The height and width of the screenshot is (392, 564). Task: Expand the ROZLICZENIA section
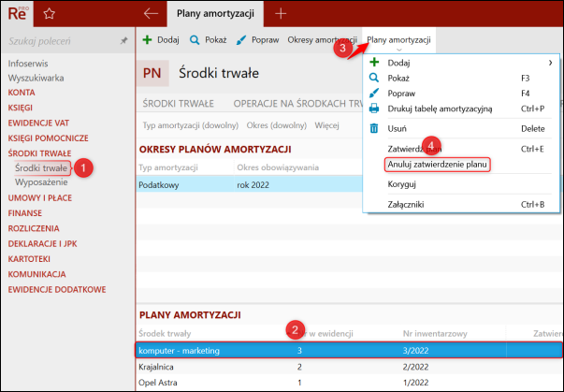pos(34,228)
